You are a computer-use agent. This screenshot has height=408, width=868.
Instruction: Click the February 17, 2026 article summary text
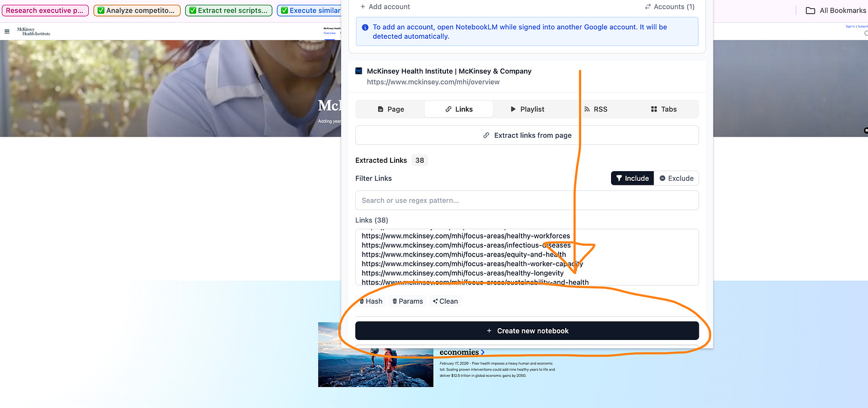(x=497, y=369)
